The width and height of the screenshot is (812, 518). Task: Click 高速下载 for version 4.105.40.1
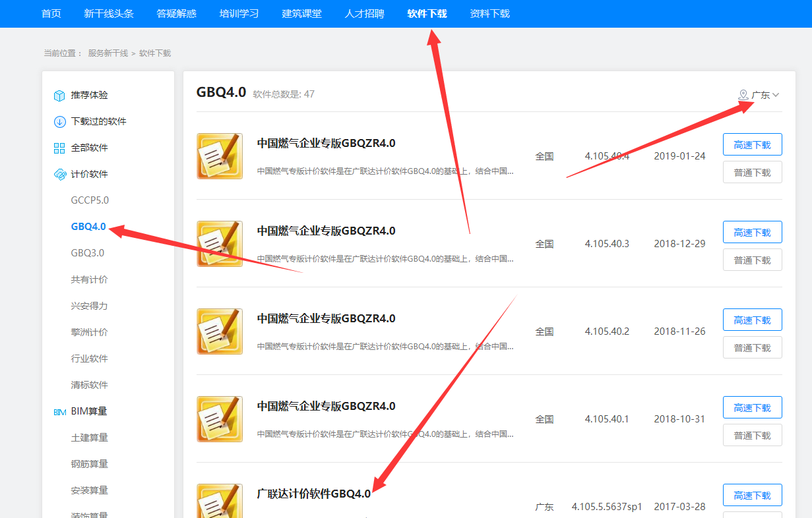pyautogui.click(x=753, y=407)
